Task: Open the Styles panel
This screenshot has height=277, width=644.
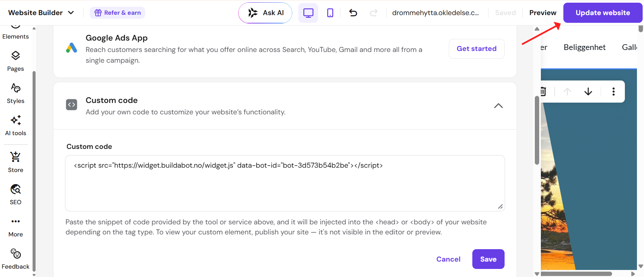Action: click(15, 94)
